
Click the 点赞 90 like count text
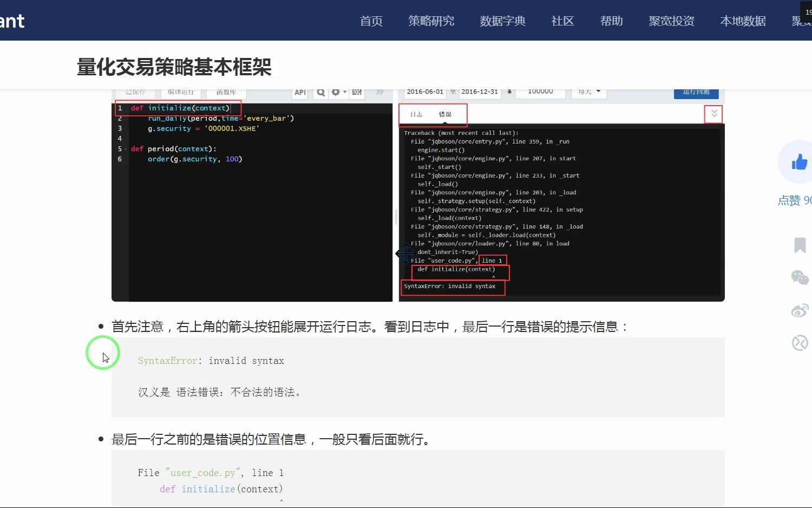[795, 200]
